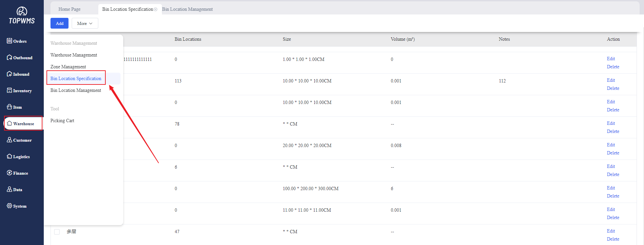
Task: Click the Inbound sidebar icon
Action: (9, 74)
